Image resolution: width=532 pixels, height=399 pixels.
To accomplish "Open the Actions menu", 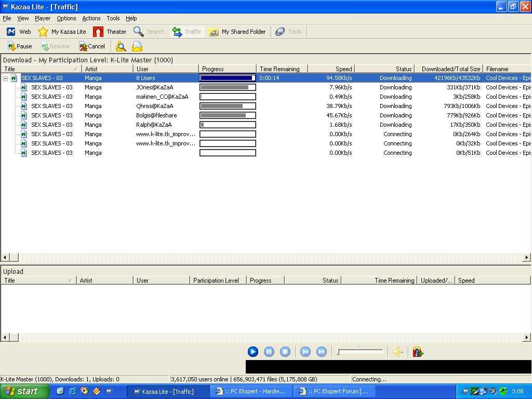I will point(91,18).
